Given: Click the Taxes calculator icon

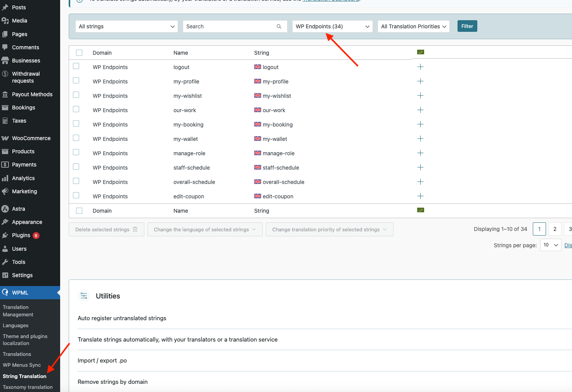Looking at the screenshot, I should click(x=5, y=121).
